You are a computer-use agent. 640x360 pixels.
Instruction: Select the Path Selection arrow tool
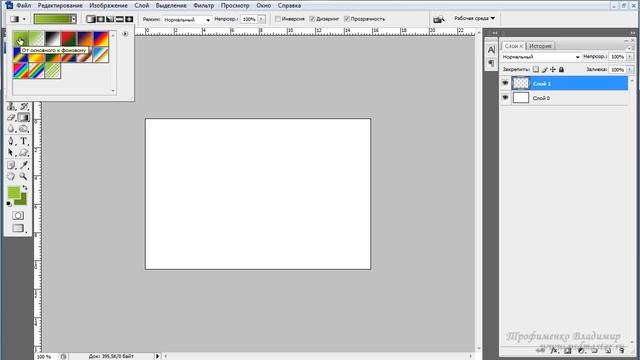pyautogui.click(x=11, y=153)
